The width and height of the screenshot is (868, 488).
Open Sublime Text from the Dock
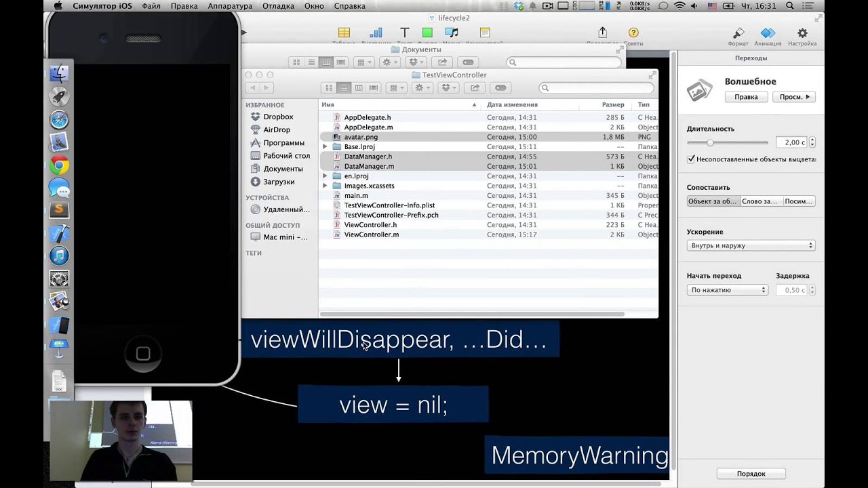coord(60,210)
